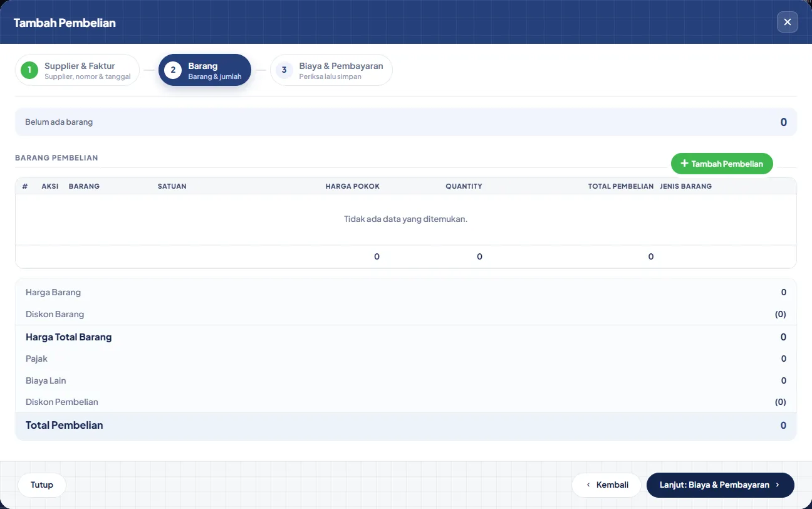Continue with Lanjut: Biaya & Pembayaran
Viewport: 812px width, 509px height.
[x=721, y=485]
